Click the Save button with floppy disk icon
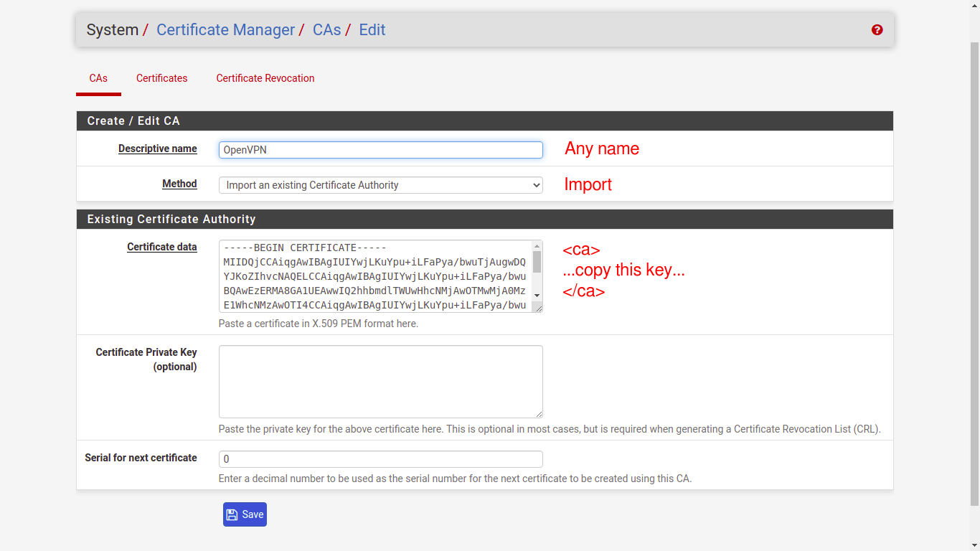Screen dimensions: 980x551 coord(245,514)
